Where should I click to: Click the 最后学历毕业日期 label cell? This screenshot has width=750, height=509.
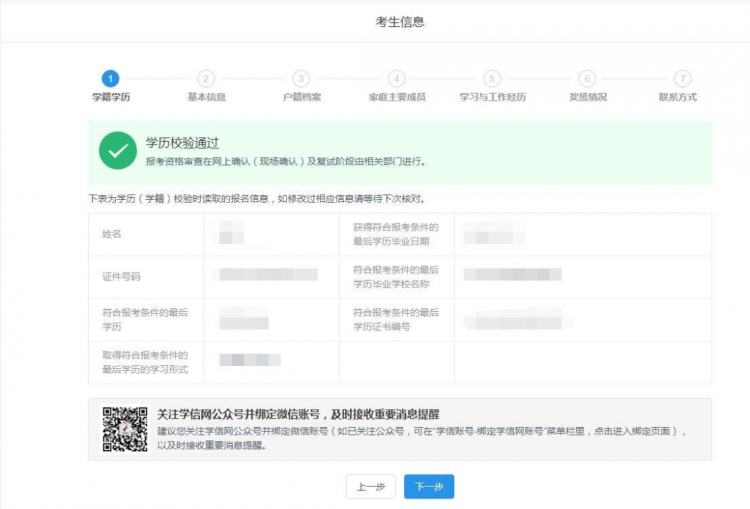coord(396,234)
